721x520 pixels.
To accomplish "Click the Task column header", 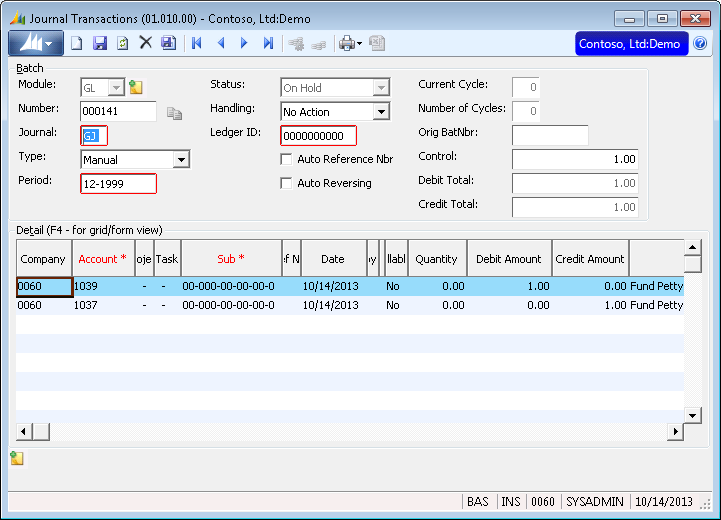I will coord(167,259).
